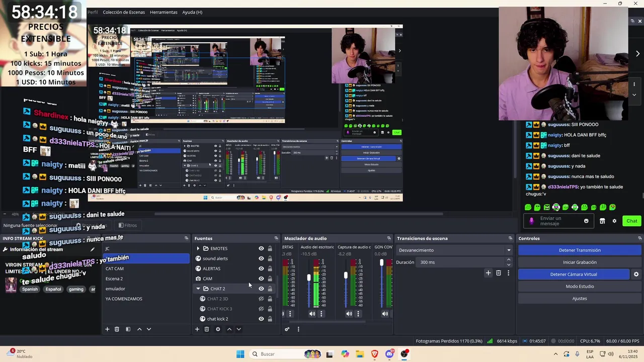Open chat settings gear icon
Screen dimensions: 644x362
pos(614,221)
